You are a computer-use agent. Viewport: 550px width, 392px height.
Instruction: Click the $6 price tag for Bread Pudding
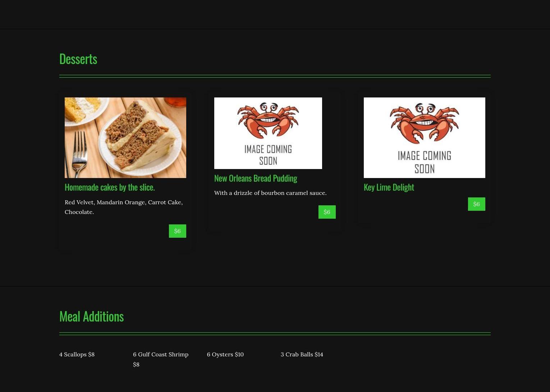coord(327,212)
